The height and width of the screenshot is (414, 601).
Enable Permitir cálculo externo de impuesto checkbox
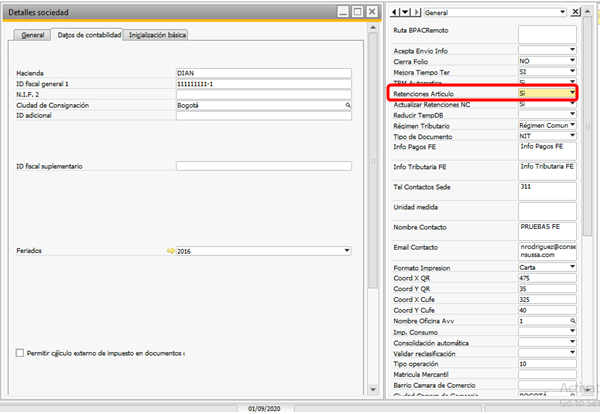pyautogui.click(x=21, y=353)
